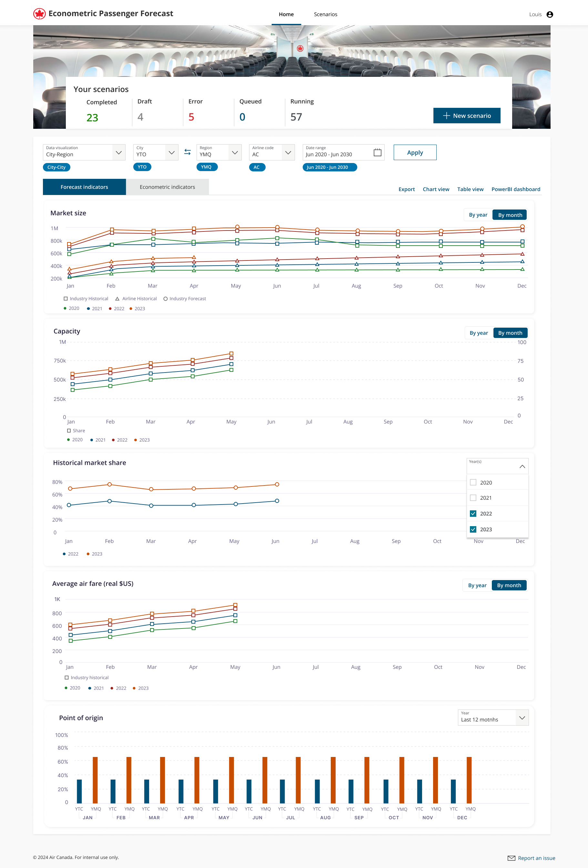Swap City and Region with arrows icon
The width and height of the screenshot is (588, 868).
(x=188, y=152)
